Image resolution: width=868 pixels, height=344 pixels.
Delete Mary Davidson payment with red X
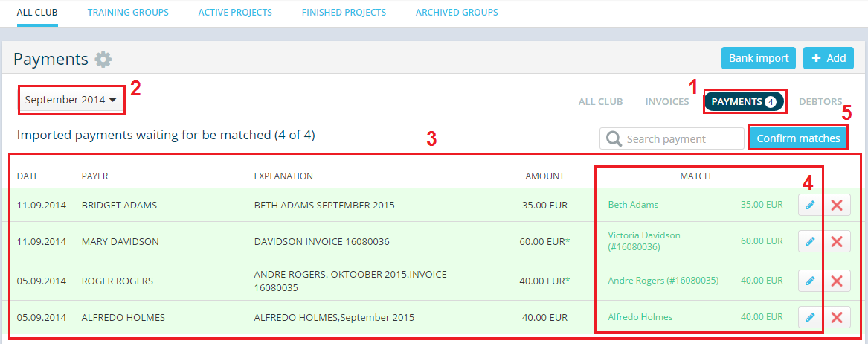pos(837,241)
